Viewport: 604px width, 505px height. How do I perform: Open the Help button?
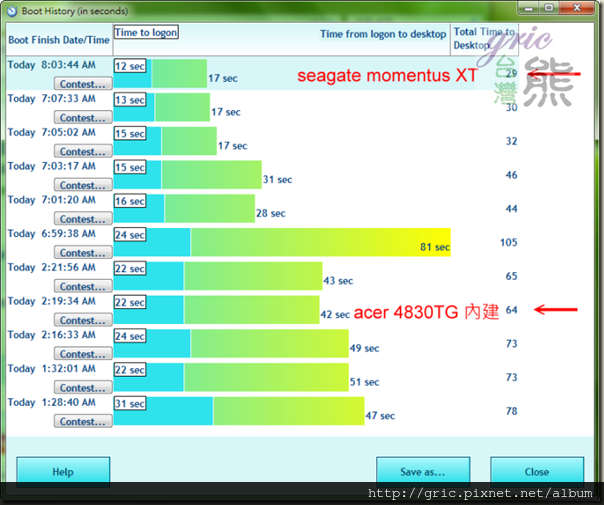(x=63, y=470)
